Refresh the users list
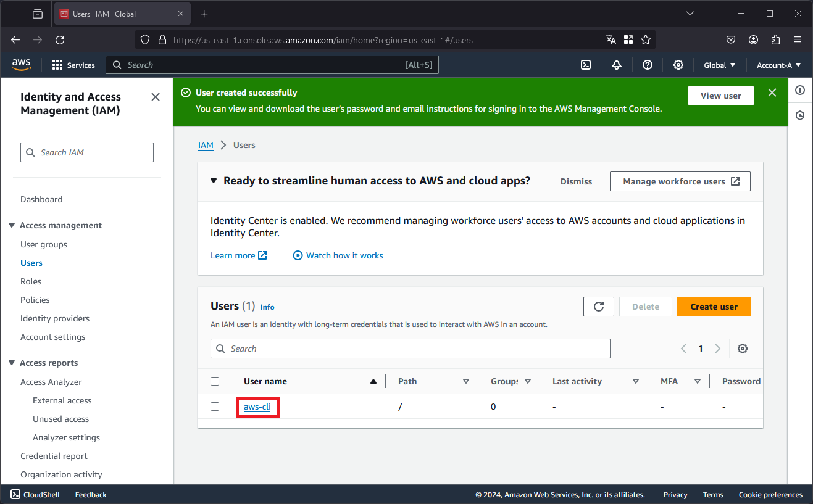Image resolution: width=813 pixels, height=504 pixels. [599, 307]
